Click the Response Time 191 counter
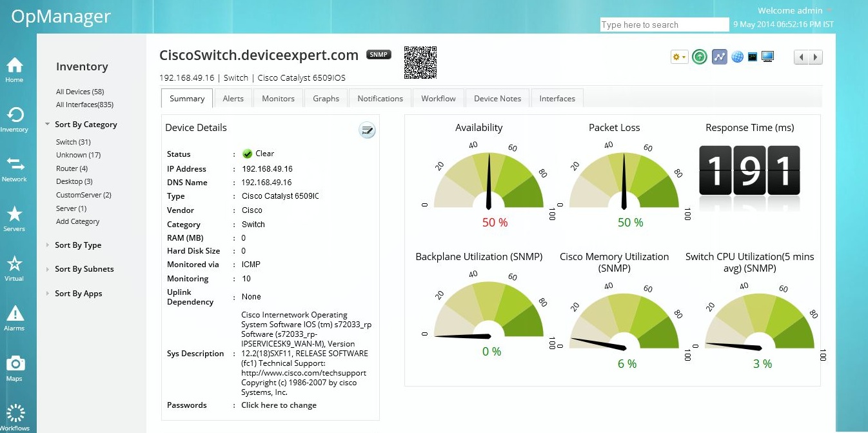 pos(749,171)
